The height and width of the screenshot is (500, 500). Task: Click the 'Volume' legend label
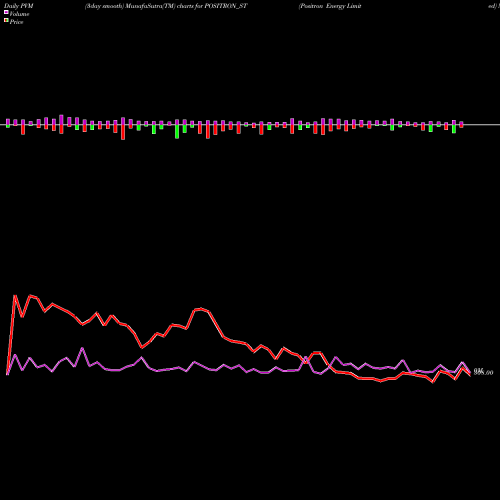(19, 14)
